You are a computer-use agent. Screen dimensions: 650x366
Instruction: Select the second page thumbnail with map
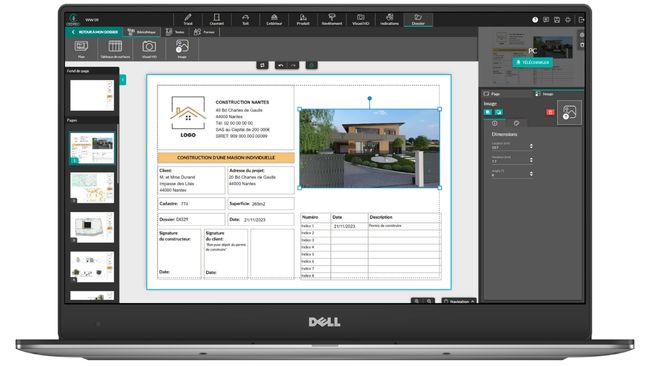92,188
